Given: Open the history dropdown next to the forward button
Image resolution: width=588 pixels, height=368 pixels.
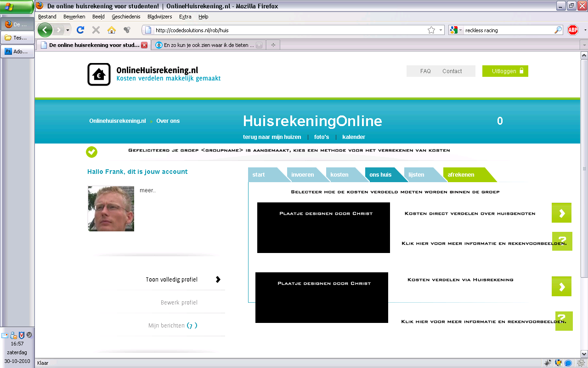Looking at the screenshot, I should click(x=68, y=30).
